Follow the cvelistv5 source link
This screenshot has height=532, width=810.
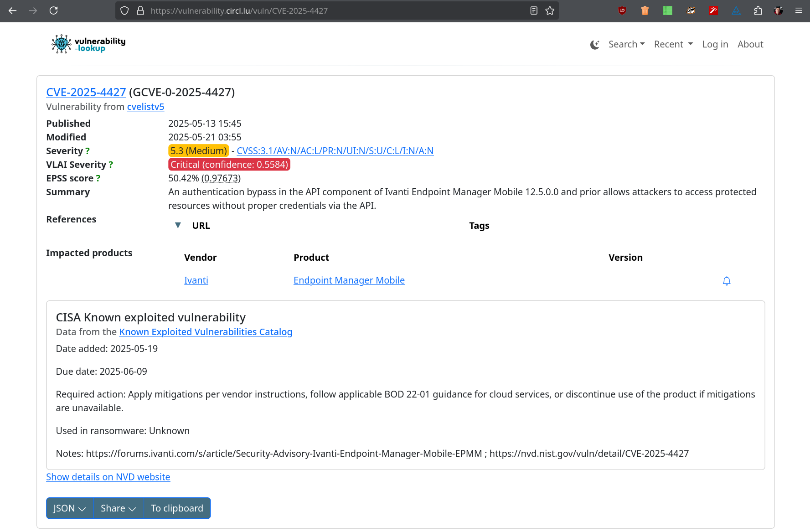point(145,107)
